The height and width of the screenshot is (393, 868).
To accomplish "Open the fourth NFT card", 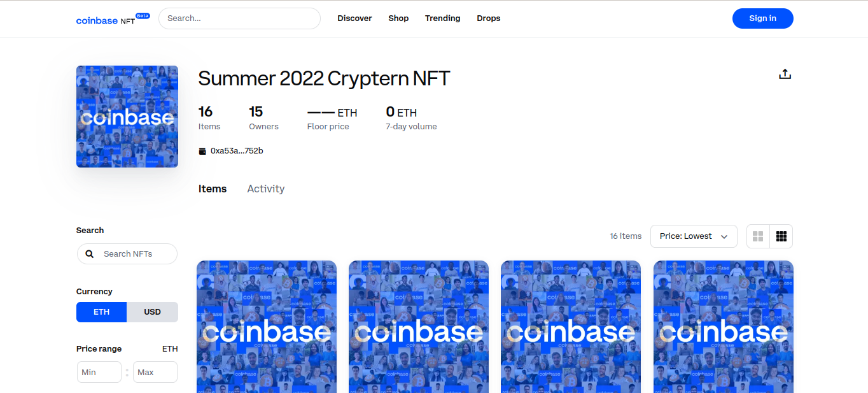I will coord(724,327).
